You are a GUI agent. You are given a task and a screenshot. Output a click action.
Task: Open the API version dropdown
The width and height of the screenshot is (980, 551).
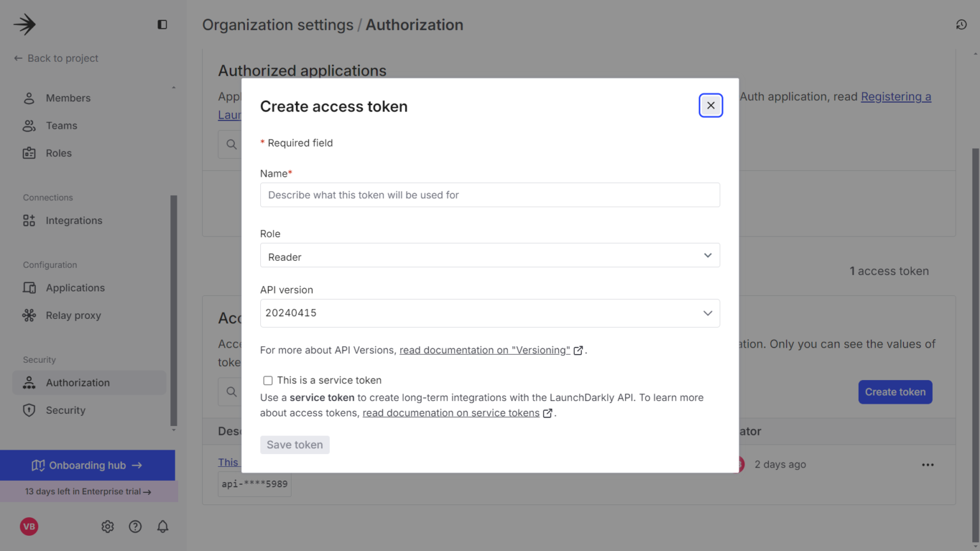(x=489, y=313)
